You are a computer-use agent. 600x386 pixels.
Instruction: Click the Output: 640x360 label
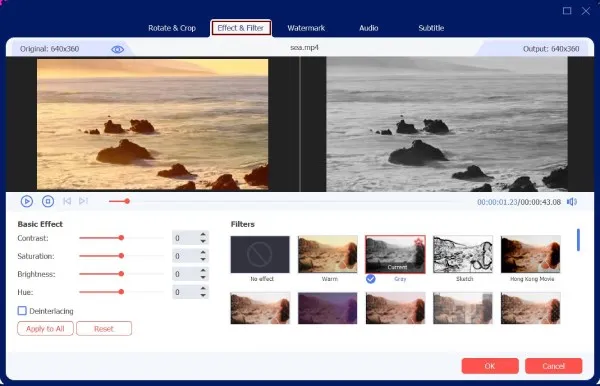551,49
